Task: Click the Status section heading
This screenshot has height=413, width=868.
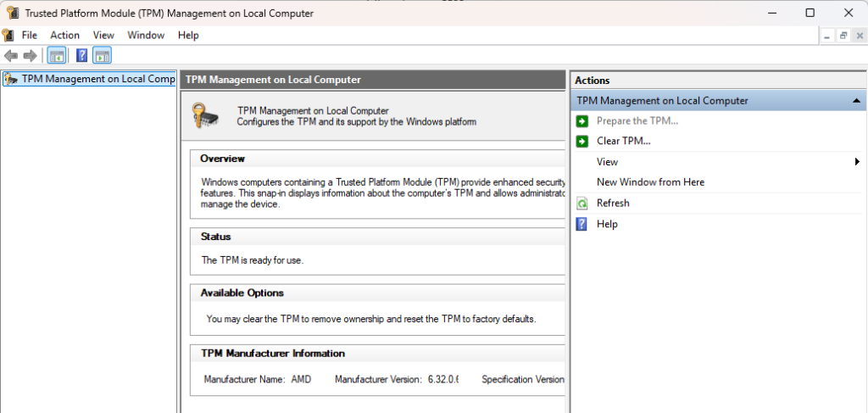Action: 216,237
